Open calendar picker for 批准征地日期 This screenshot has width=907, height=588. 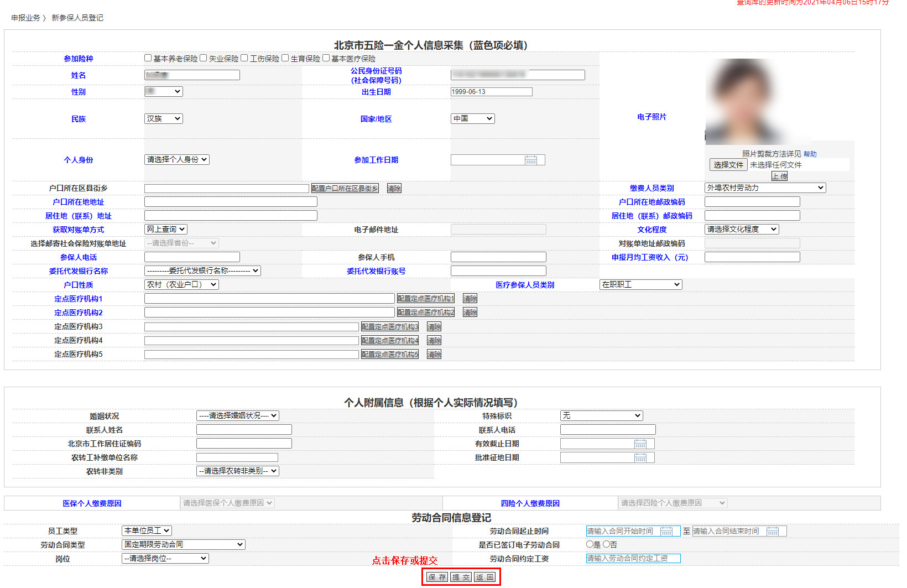coord(640,457)
